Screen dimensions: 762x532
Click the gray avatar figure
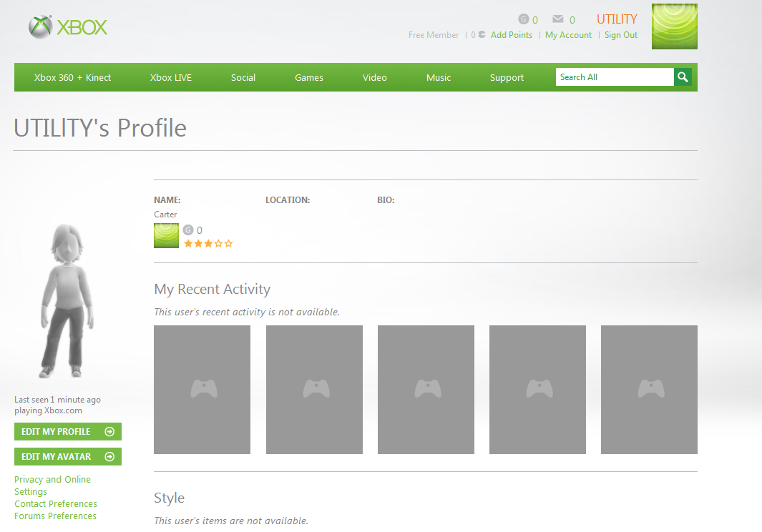[67, 301]
